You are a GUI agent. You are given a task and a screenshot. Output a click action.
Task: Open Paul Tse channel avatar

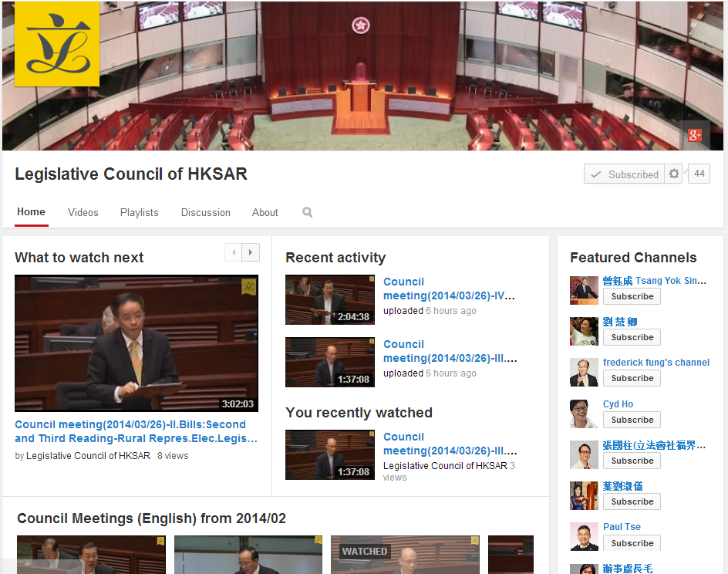584,537
